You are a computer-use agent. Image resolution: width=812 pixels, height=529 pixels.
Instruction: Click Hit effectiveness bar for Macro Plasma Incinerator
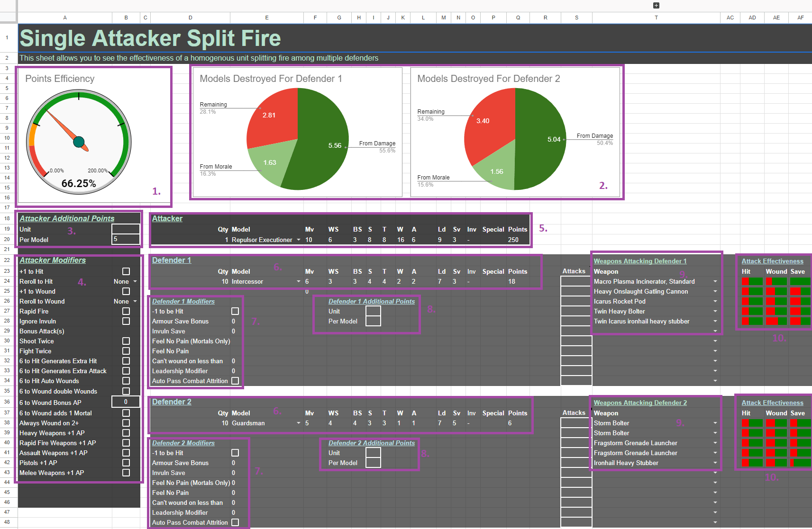tap(752, 281)
